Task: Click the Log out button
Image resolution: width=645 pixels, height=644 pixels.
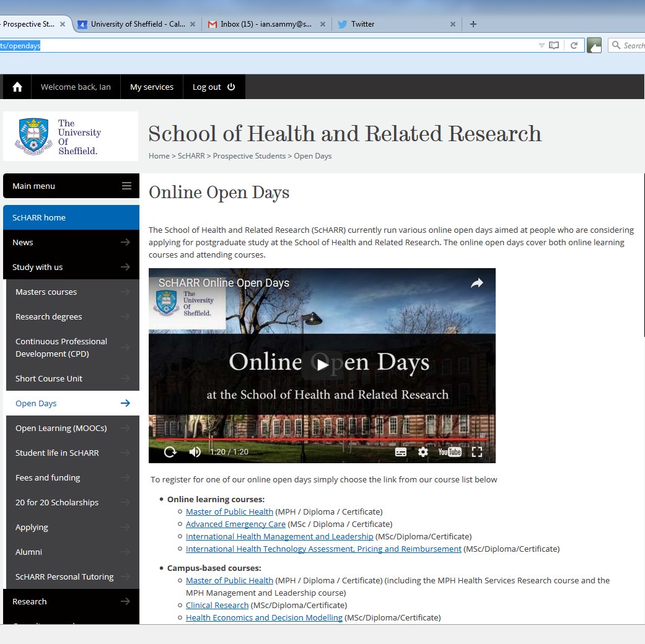Action: (214, 87)
